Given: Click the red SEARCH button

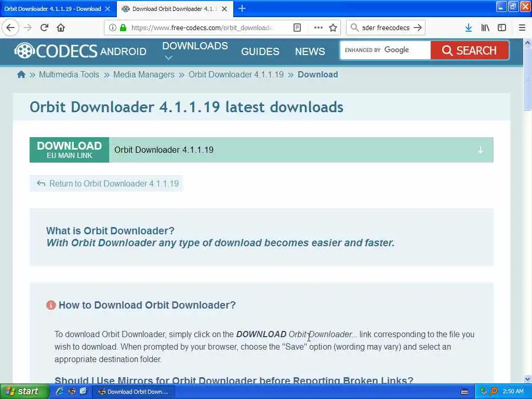Looking at the screenshot, I should [470, 50].
